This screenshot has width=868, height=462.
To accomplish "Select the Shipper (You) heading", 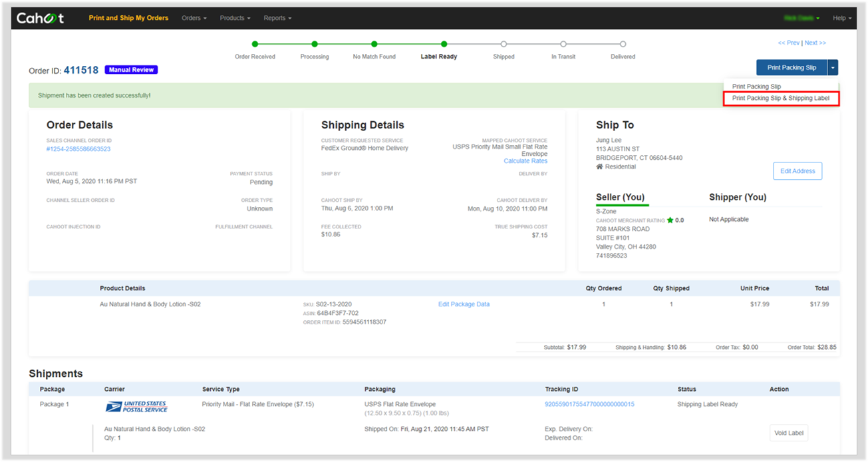I will (x=738, y=197).
